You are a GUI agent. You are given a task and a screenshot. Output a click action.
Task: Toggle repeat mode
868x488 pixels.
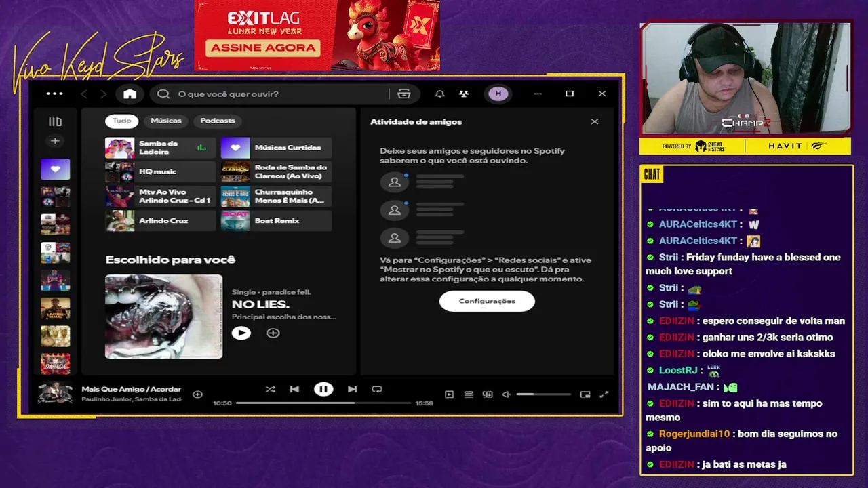pyautogui.click(x=376, y=389)
